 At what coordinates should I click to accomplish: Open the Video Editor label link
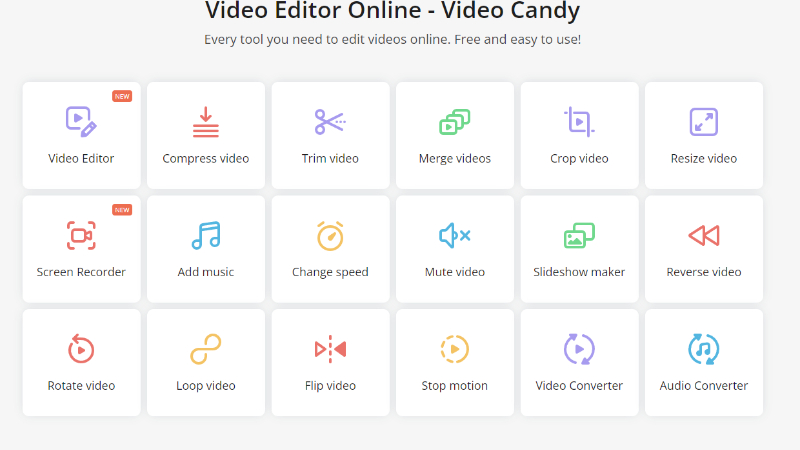point(81,159)
